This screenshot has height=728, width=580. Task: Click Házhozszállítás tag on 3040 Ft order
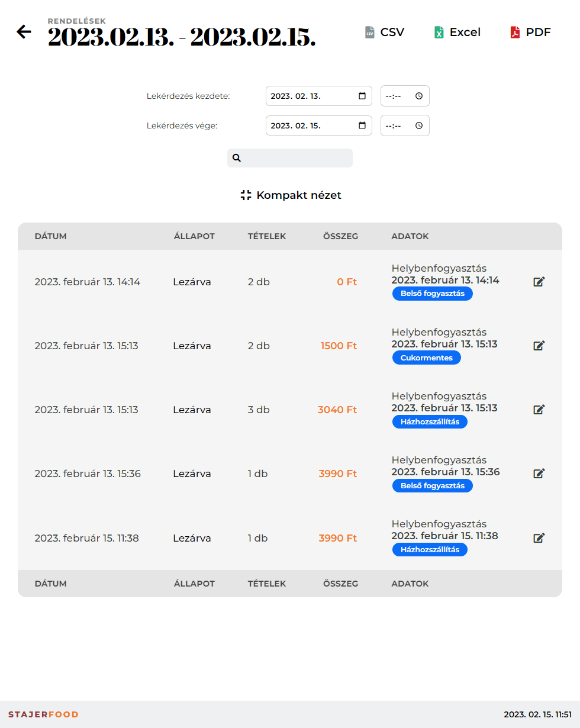430,421
